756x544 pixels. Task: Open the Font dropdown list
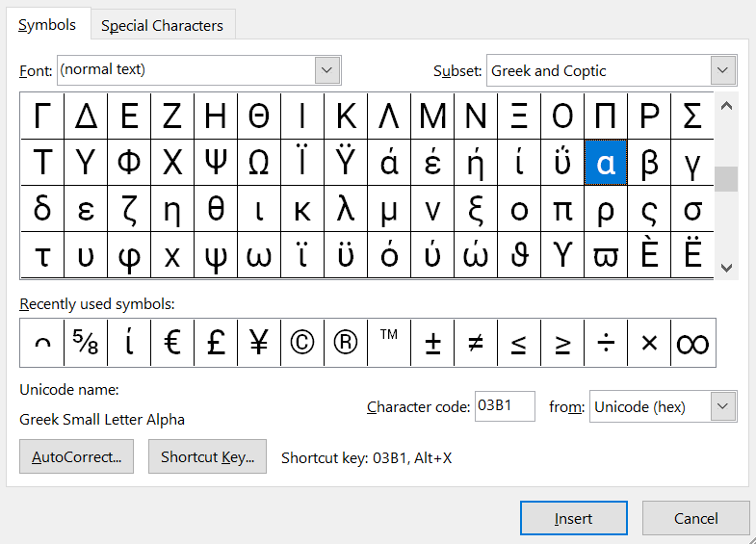(x=327, y=70)
